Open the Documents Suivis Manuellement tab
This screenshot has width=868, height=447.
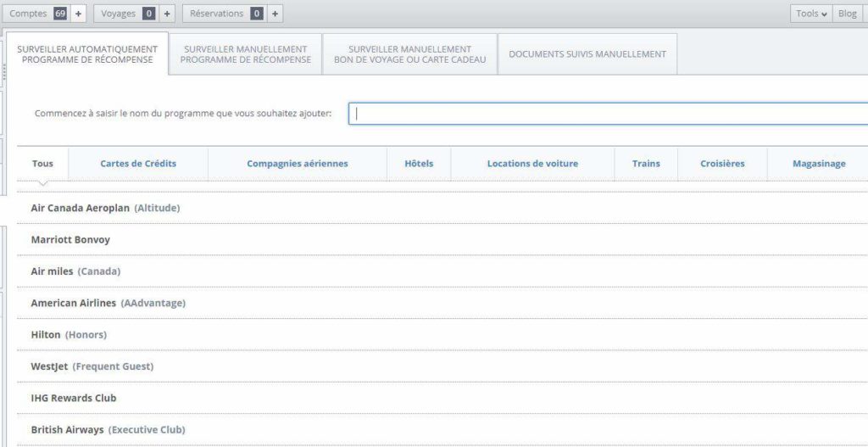point(587,54)
